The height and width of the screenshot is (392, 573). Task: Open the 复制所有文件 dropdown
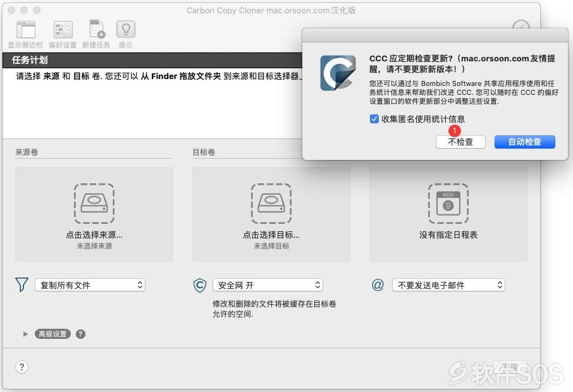point(90,285)
